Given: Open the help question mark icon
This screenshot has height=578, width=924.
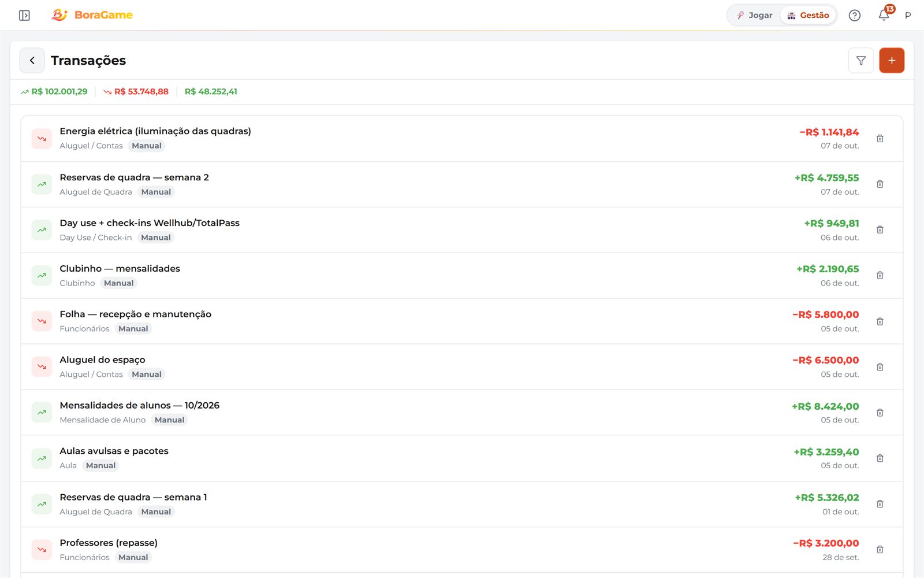Looking at the screenshot, I should (855, 16).
